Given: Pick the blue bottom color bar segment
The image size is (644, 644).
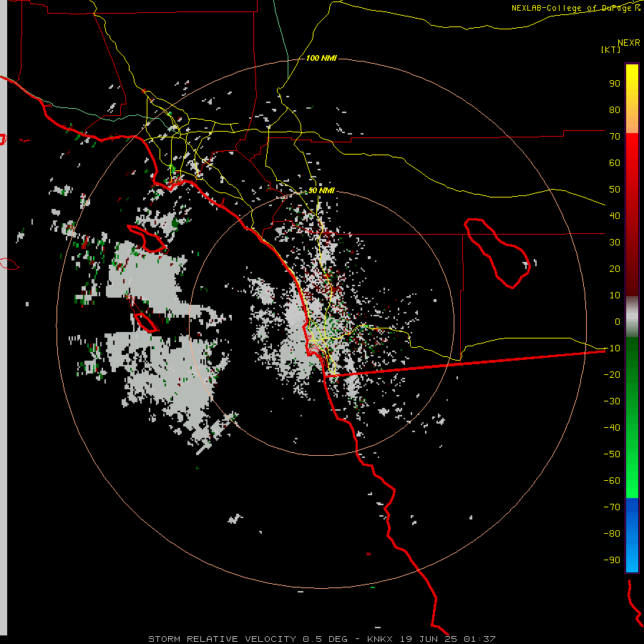Looking at the screenshot, I should tap(632, 535).
